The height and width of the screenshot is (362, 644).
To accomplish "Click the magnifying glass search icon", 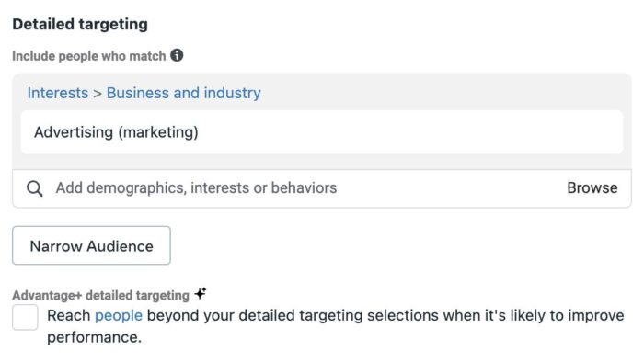I will click(x=35, y=188).
